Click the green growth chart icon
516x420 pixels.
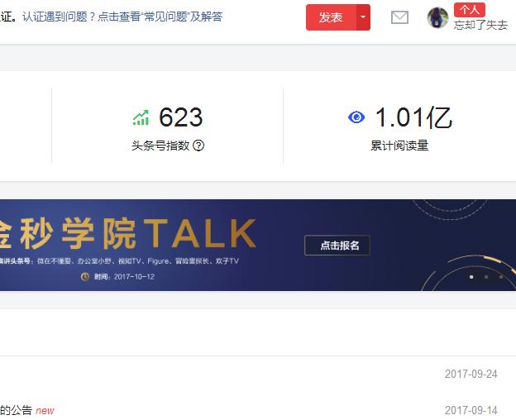(141, 117)
